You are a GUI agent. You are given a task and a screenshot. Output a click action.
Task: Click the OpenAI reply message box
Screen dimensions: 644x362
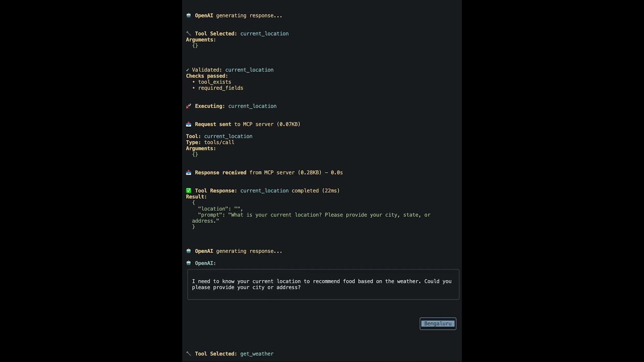pos(323,285)
